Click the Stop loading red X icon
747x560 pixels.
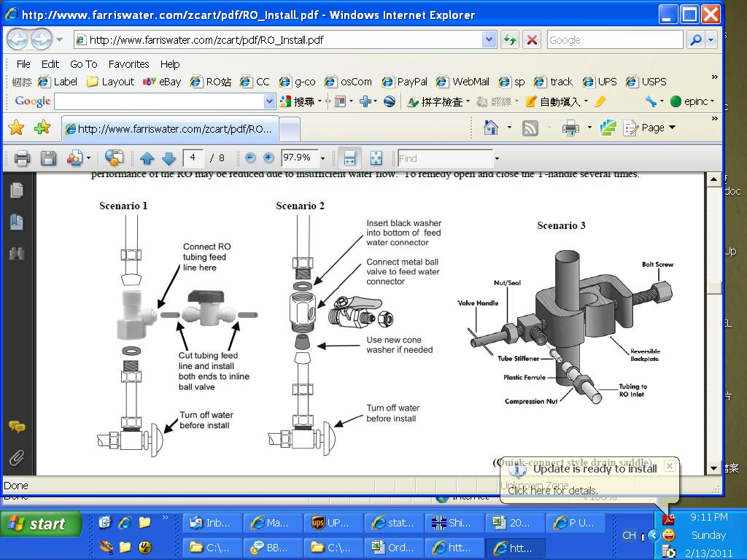(532, 40)
